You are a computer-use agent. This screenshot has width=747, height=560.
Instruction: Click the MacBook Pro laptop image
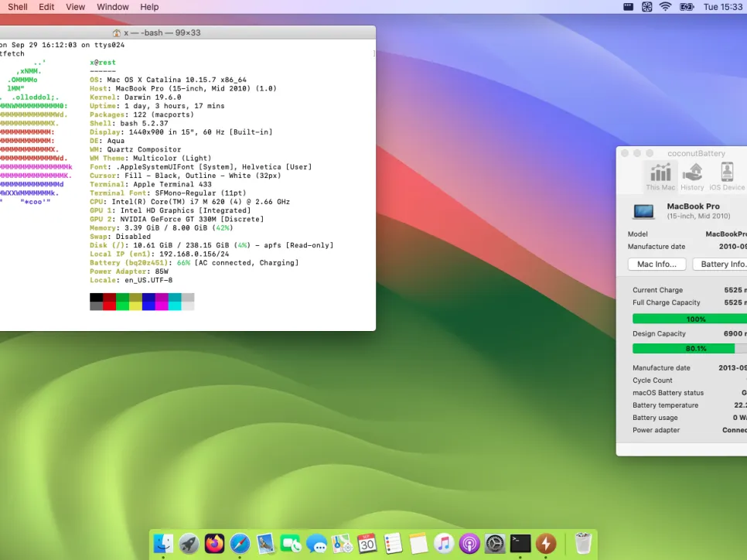point(643,210)
